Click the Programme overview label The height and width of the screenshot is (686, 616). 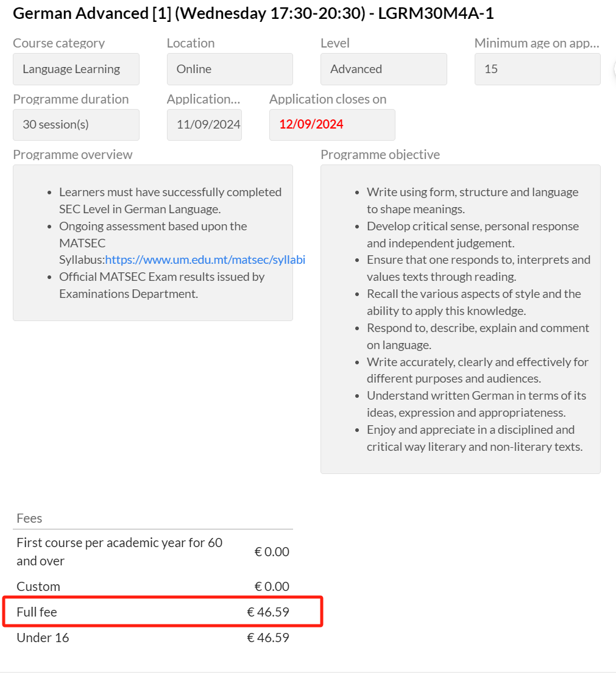tap(73, 155)
